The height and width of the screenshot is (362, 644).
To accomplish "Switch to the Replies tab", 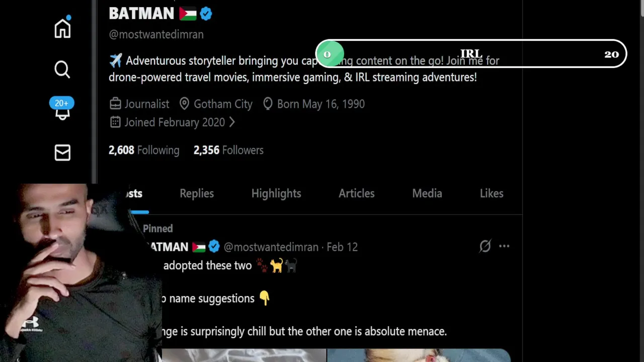I will [x=197, y=194].
